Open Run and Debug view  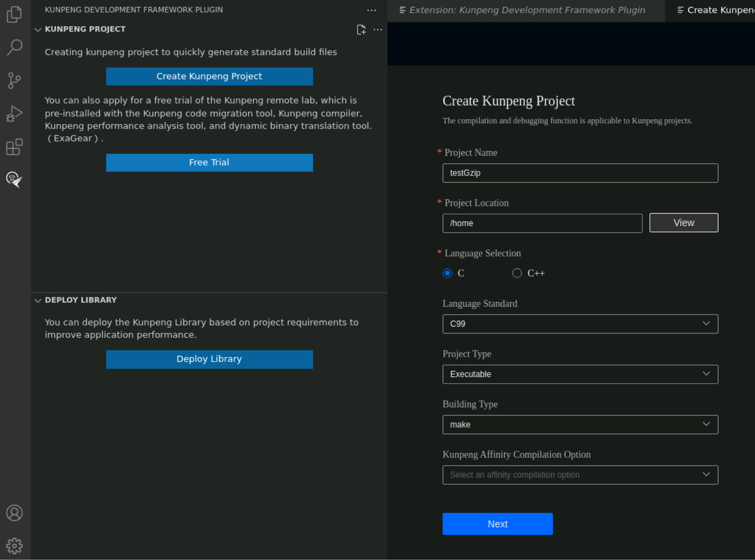15,114
